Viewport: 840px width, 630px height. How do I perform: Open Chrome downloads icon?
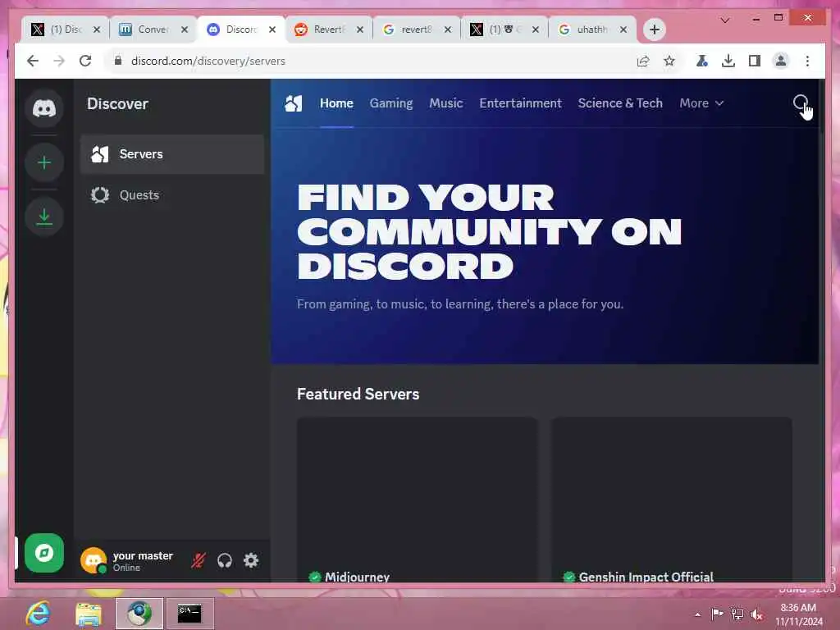(x=728, y=61)
